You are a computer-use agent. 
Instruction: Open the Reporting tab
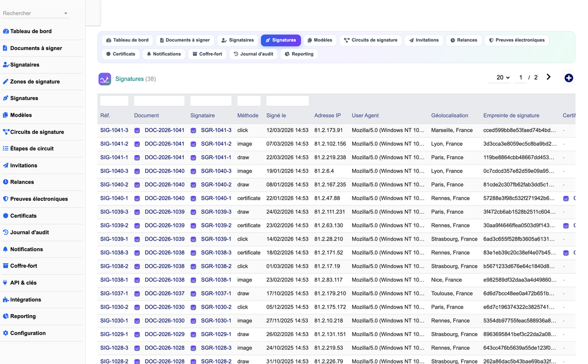[x=299, y=54]
